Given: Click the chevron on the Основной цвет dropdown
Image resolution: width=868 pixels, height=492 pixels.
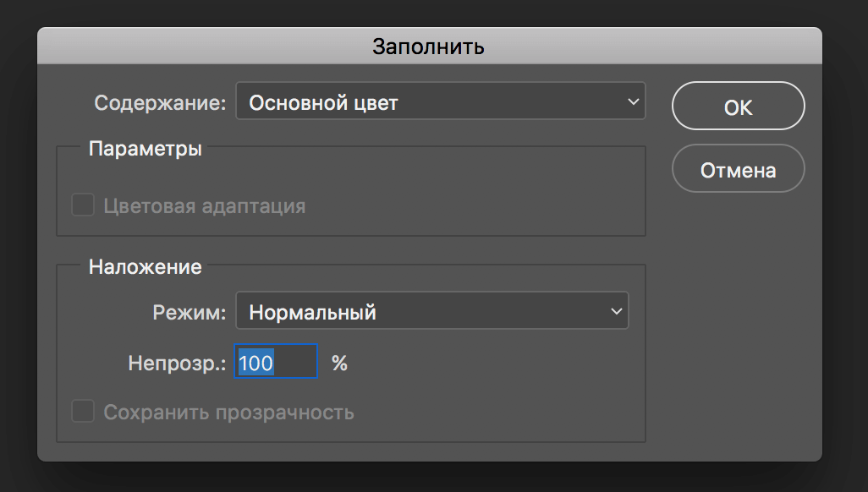Looking at the screenshot, I should (x=633, y=102).
